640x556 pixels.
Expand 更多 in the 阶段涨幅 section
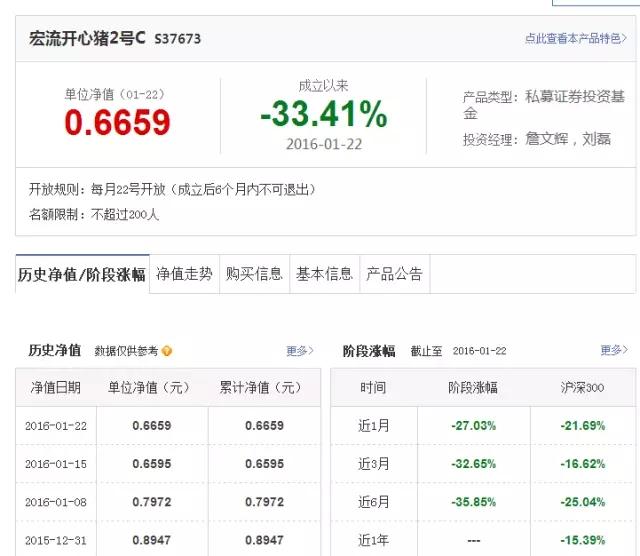pyautogui.click(x=613, y=351)
